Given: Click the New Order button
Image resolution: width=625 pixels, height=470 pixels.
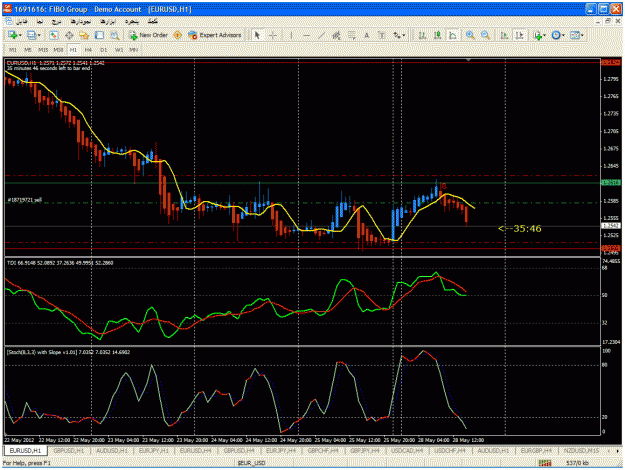Looking at the screenshot, I should click(x=148, y=35).
